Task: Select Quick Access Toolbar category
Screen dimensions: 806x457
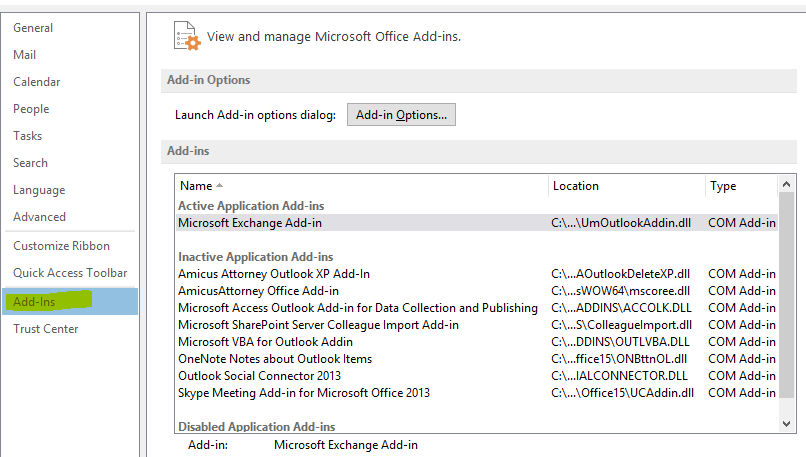Action: 70,273
